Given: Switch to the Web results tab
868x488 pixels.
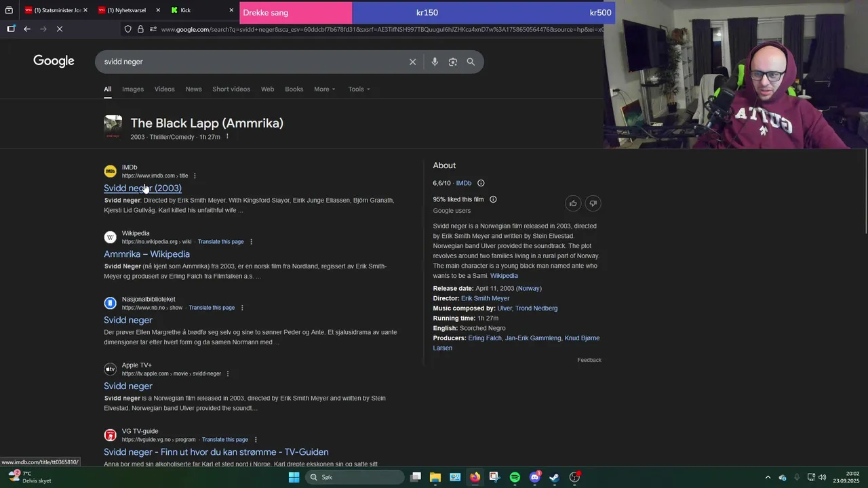Looking at the screenshot, I should (x=268, y=89).
